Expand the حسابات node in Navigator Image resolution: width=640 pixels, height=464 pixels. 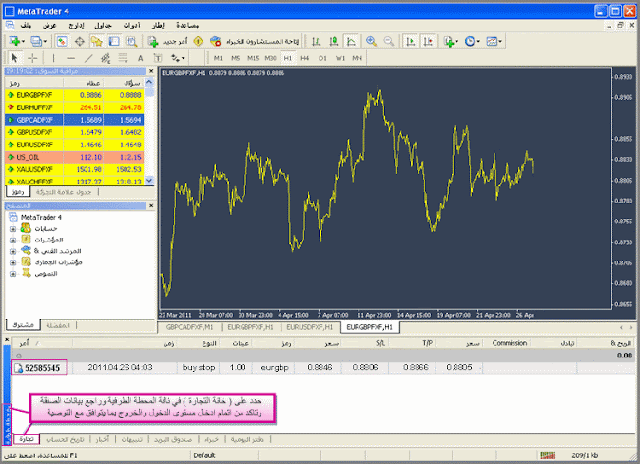13,229
